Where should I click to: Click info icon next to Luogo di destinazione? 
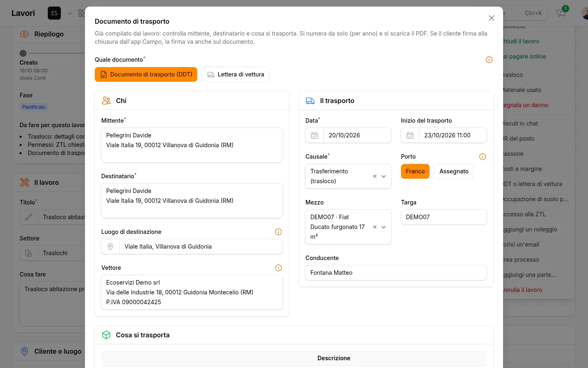pos(278,232)
